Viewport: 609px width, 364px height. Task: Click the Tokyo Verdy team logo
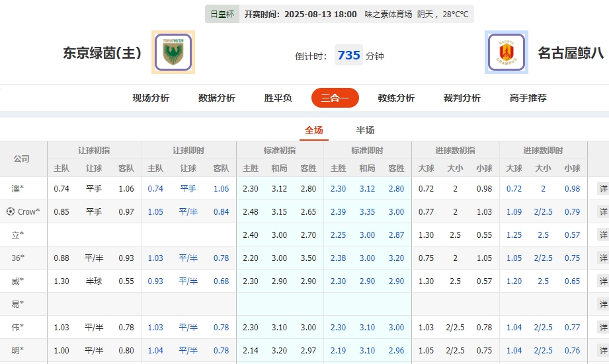pyautogui.click(x=173, y=52)
